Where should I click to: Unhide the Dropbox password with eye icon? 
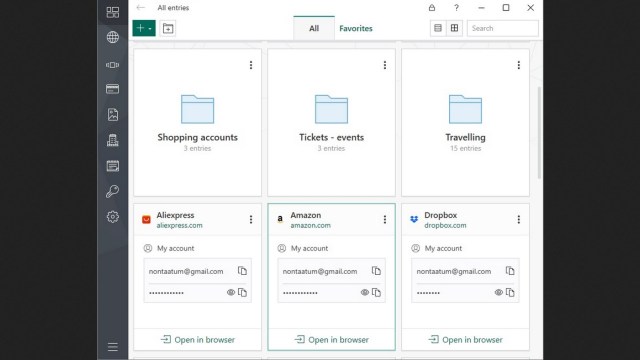tap(499, 292)
